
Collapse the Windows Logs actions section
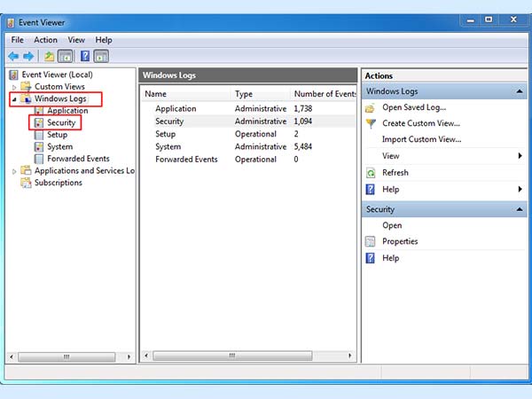pyautogui.click(x=519, y=91)
